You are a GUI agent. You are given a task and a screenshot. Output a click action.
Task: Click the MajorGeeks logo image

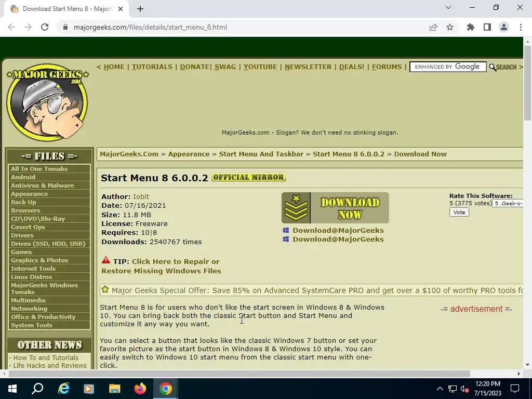(x=47, y=102)
